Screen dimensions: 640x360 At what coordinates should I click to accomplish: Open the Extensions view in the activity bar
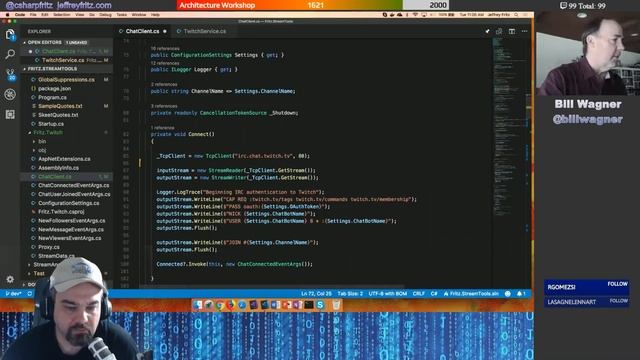[x=10, y=114]
